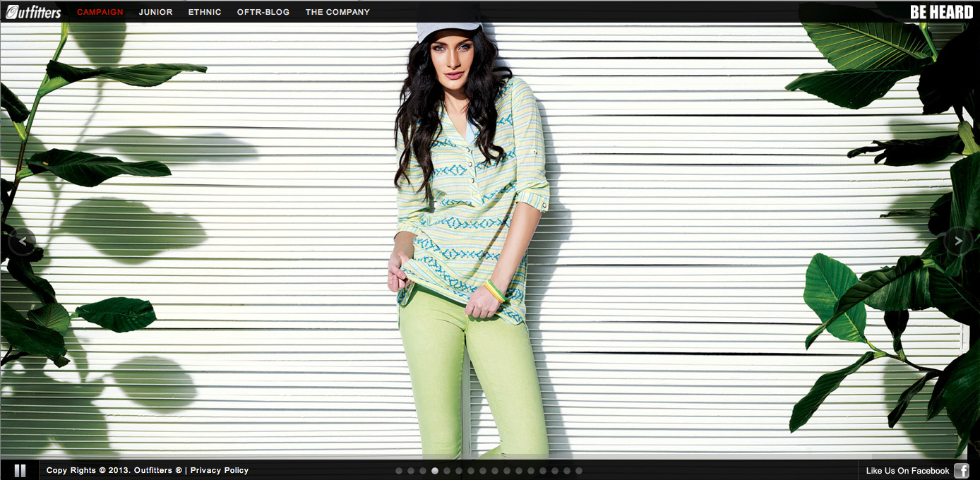Select the tenth slide dot
The height and width of the screenshot is (480, 980).
tap(507, 471)
